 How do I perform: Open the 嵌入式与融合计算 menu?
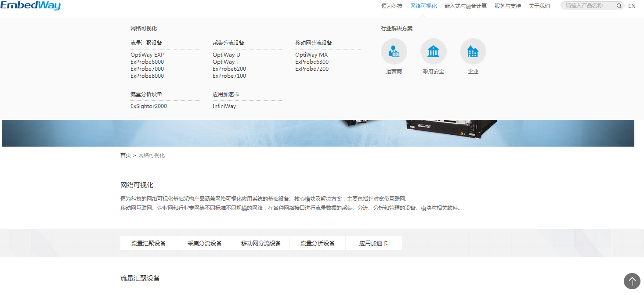pos(466,6)
